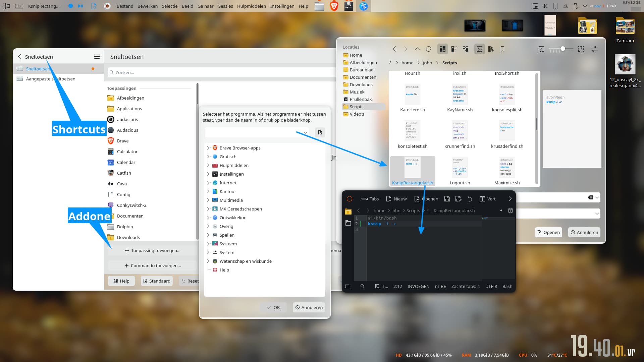Click the Brave icon in top panel
The image size is (644, 362).
[334, 6]
